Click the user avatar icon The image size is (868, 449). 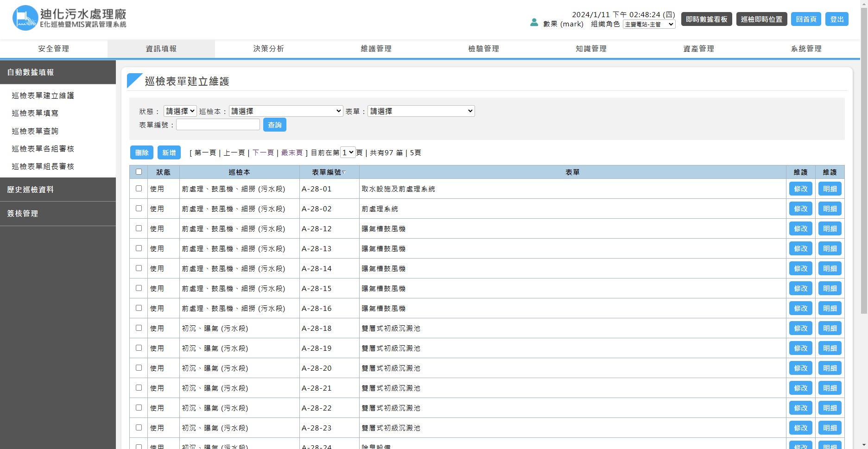pyautogui.click(x=534, y=22)
